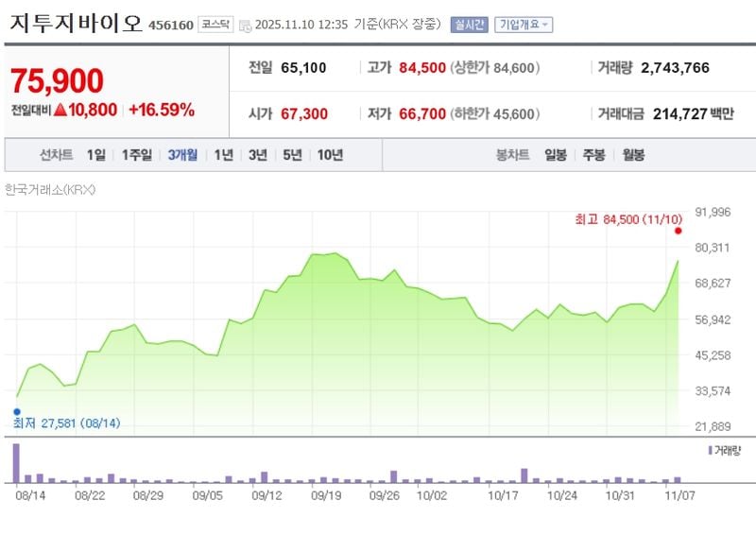Refresh the quote using the reload icon
The height and width of the screenshot is (552, 756).
(x=244, y=26)
